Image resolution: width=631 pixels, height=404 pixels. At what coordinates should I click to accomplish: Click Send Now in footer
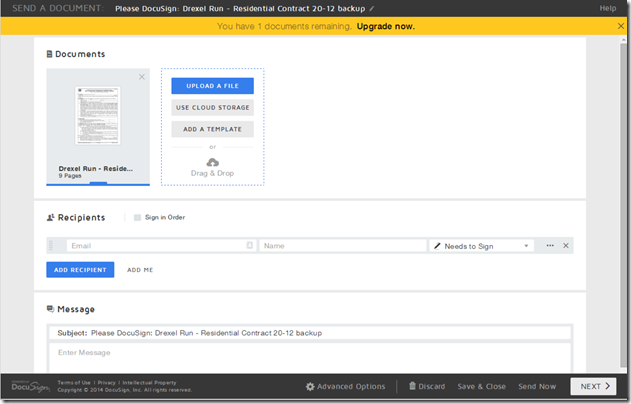(537, 386)
